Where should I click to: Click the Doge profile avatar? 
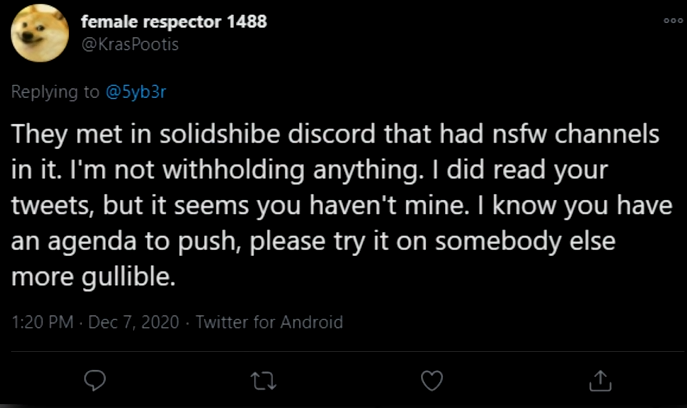[40, 37]
